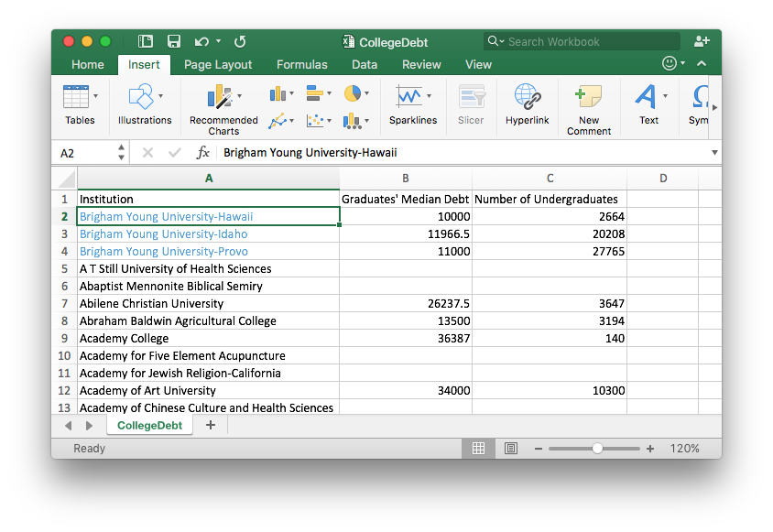This screenshot has width=773, height=532.
Task: Switch to Normal view in status bar
Action: 478,448
